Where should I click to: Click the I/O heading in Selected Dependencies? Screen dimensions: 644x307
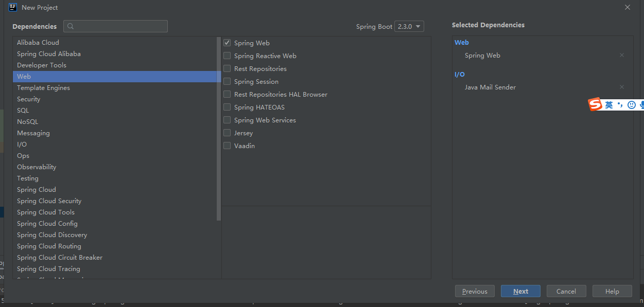point(460,74)
